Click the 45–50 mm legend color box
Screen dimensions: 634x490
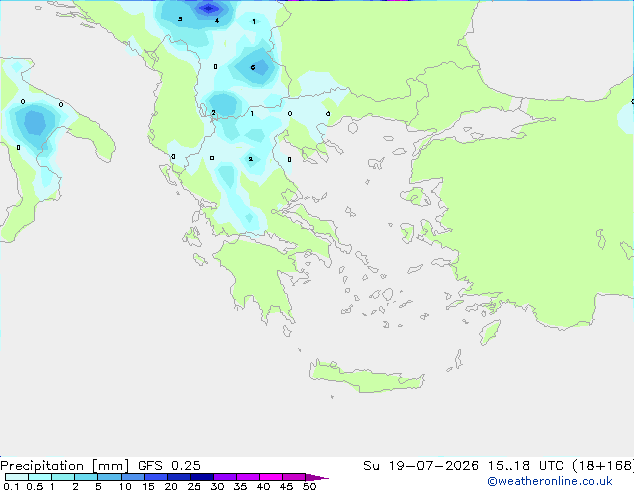294,477
